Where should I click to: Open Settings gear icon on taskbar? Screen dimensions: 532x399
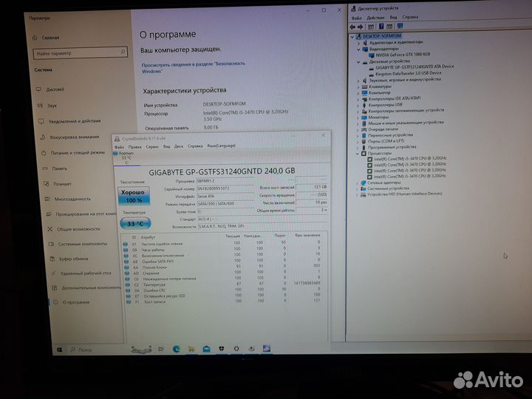point(236,349)
